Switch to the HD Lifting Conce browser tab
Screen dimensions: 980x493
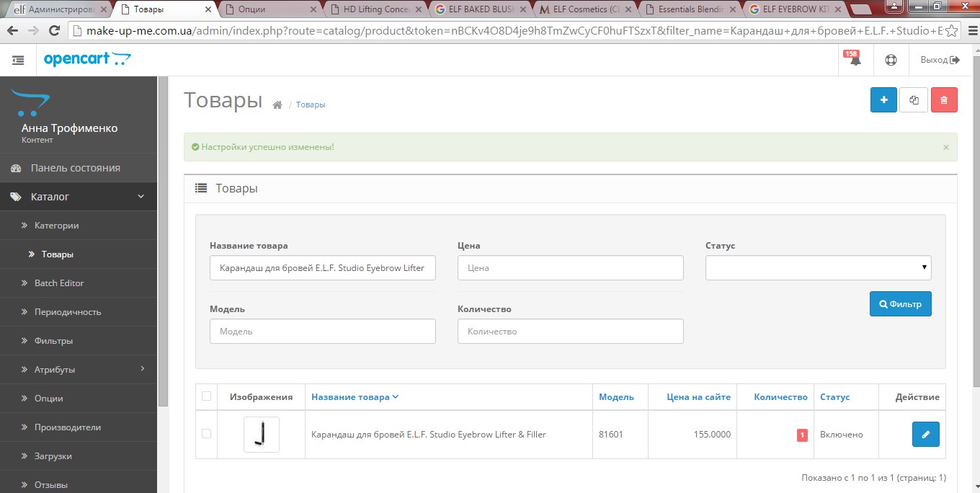pyautogui.click(x=375, y=9)
